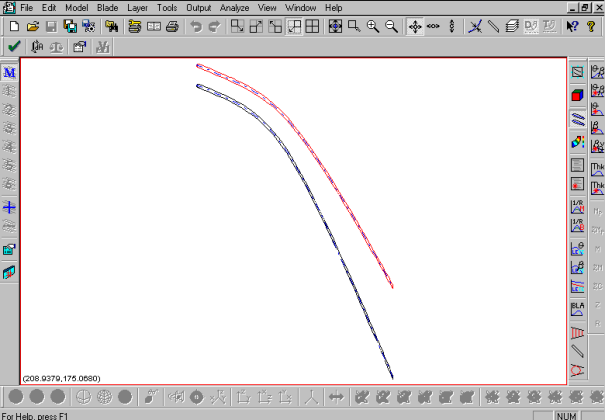Click the green checkmark apply icon
Image resolution: width=605 pixels, height=420 pixels.
tap(14, 47)
